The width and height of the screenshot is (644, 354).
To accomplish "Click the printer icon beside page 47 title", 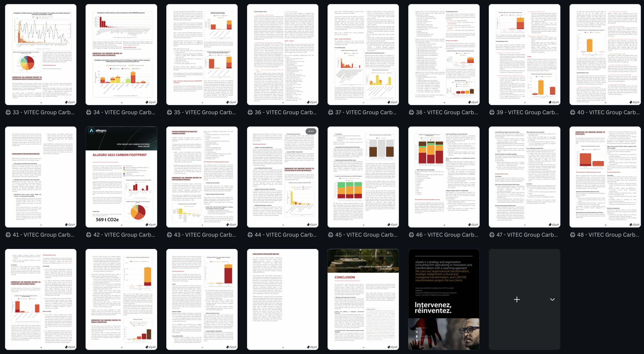I will (x=492, y=235).
